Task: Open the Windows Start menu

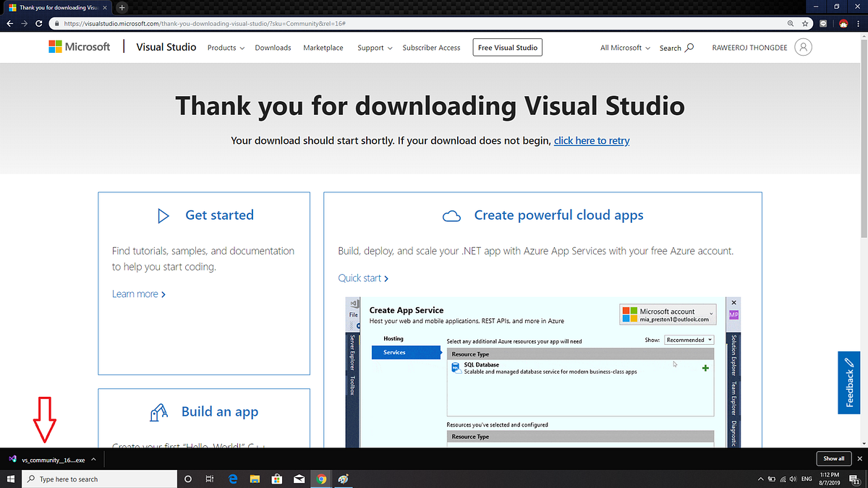Action: 11,479
